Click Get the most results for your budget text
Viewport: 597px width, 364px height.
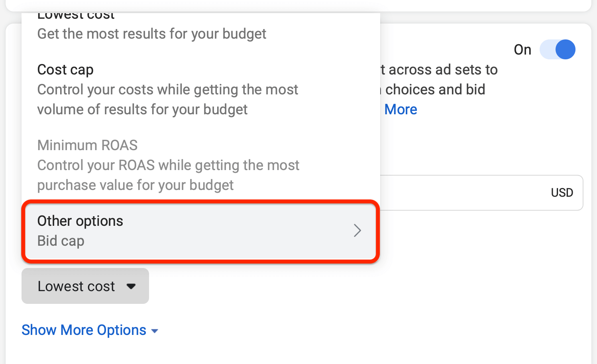point(151,34)
